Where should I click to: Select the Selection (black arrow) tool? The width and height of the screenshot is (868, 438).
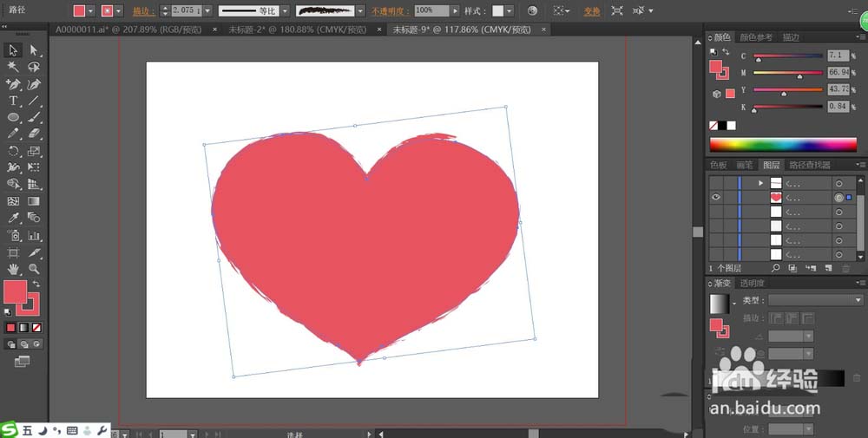[x=13, y=50]
